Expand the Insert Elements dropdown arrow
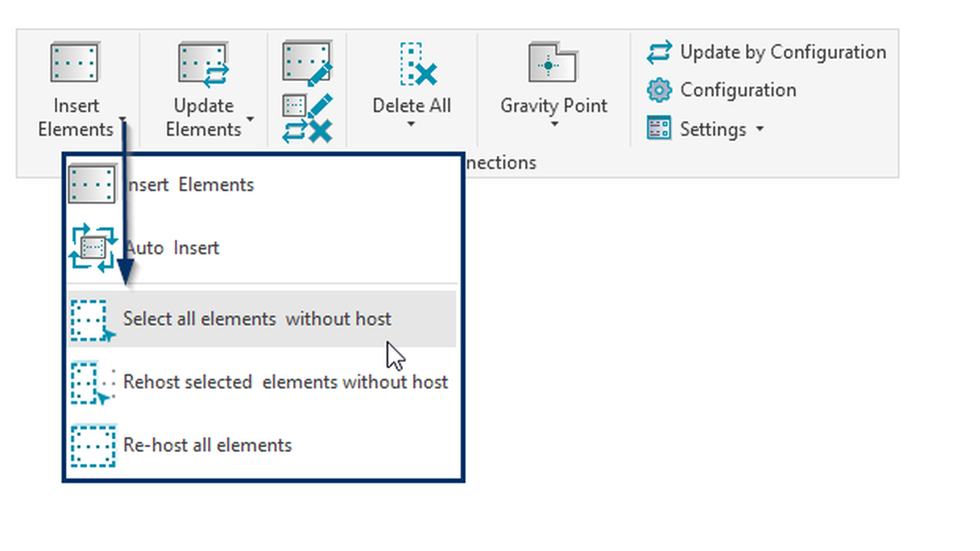This screenshot has height=551, width=980. coord(122,119)
